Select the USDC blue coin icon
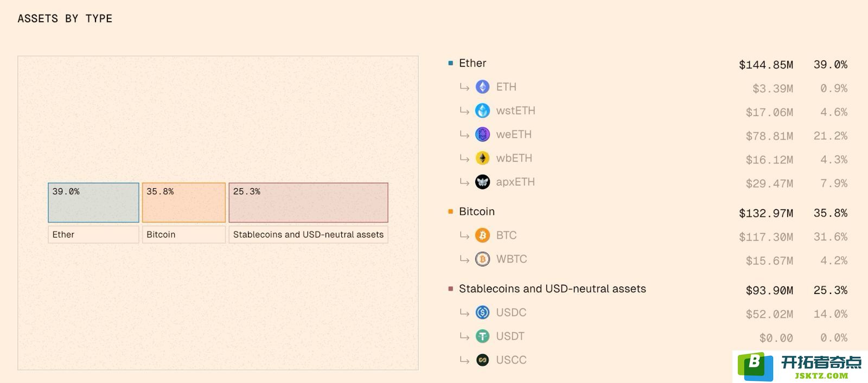The width and height of the screenshot is (868, 383). 482,312
